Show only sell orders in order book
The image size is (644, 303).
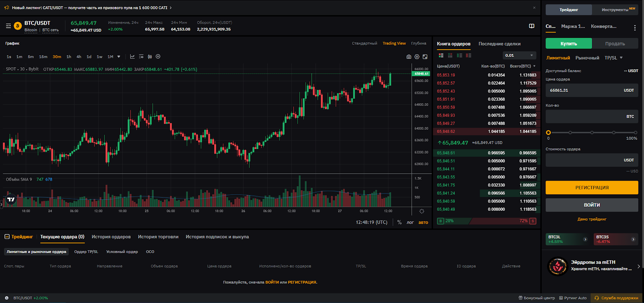[x=469, y=56]
